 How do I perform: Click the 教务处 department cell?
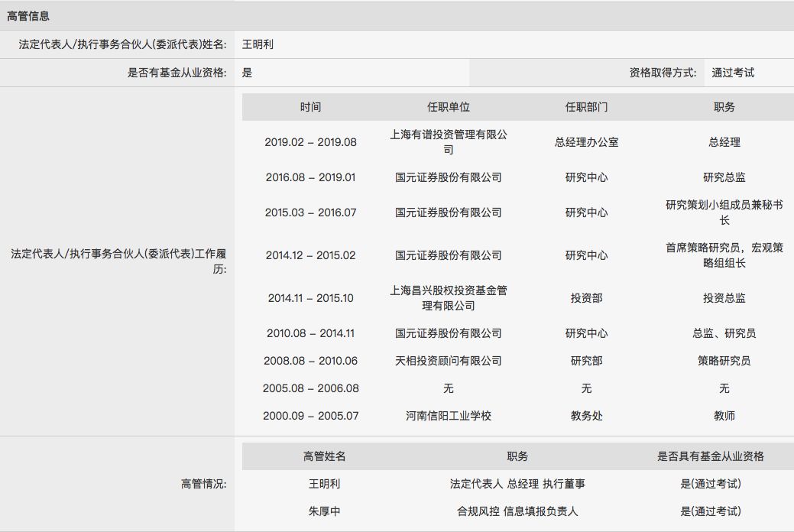[x=586, y=416]
